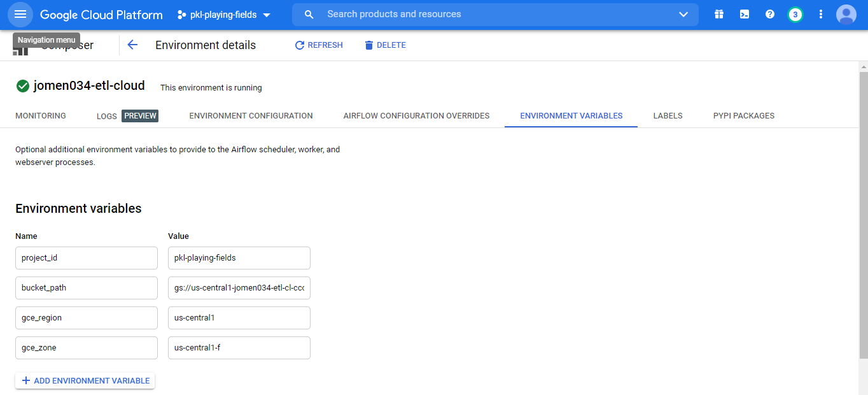868x395 pixels.
Task: Switch to the Labels tab
Action: pyautogui.click(x=668, y=116)
